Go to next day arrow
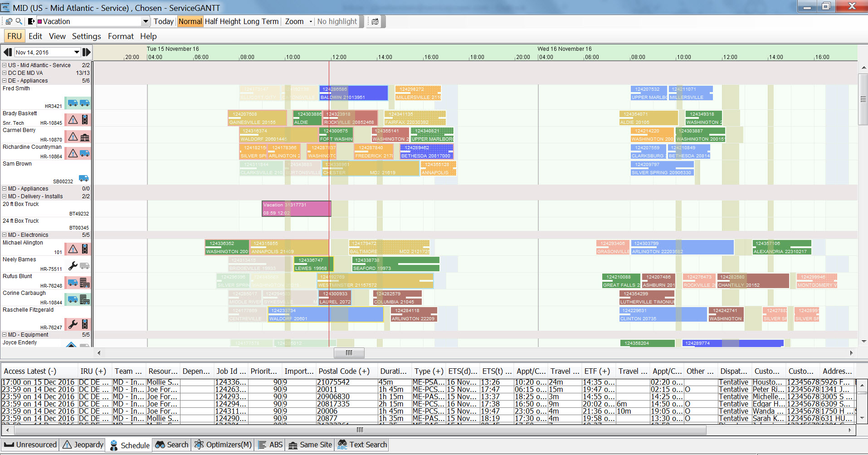Image resolution: width=868 pixels, height=455 pixels. click(x=86, y=52)
